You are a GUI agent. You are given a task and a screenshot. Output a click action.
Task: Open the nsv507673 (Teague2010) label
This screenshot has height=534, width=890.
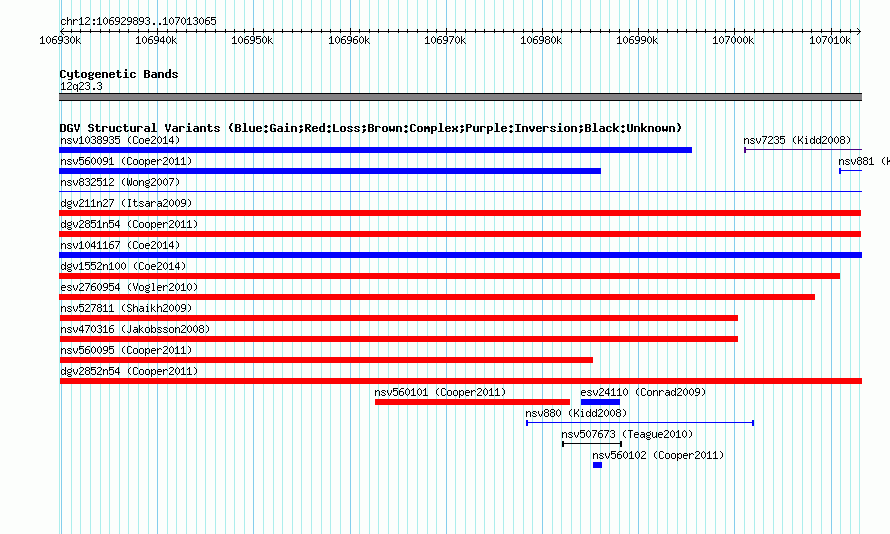(627, 434)
